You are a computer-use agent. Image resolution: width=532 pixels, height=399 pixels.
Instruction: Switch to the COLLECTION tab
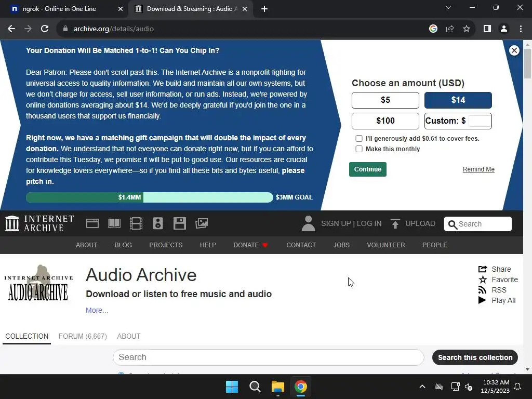coord(27,336)
